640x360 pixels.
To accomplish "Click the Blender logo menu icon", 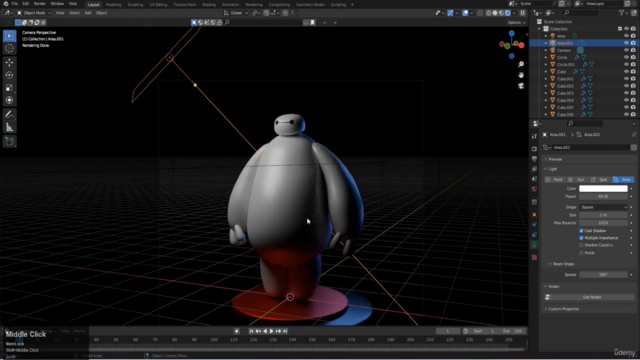I will [x=5, y=4].
